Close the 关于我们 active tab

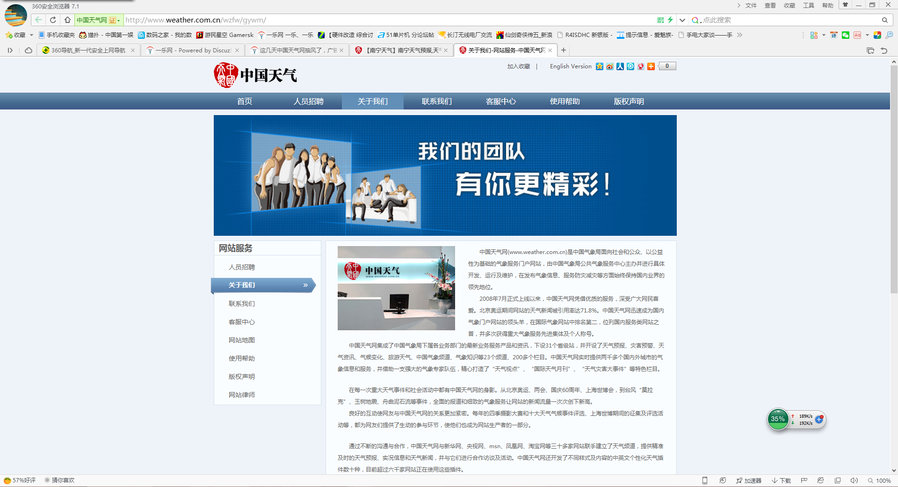pos(550,50)
